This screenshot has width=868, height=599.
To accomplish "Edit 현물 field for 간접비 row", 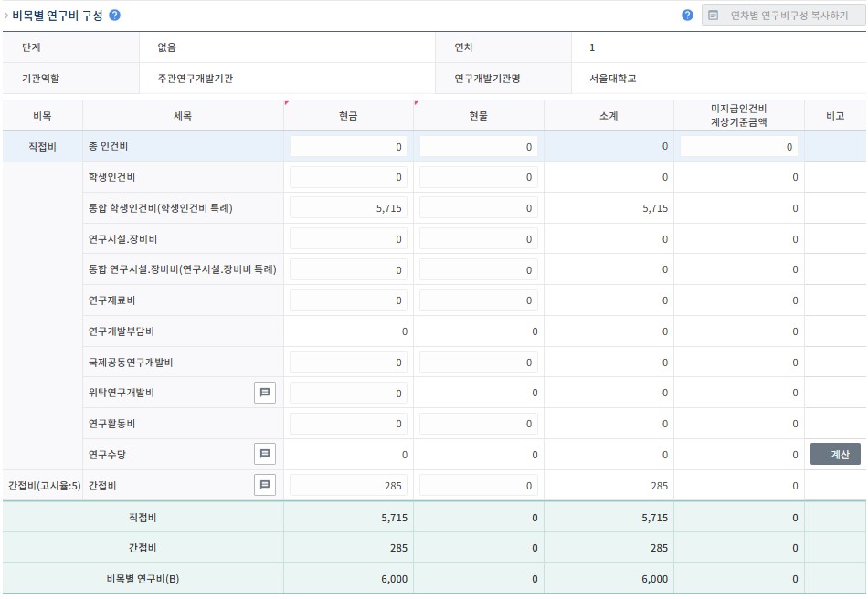I will [x=478, y=486].
